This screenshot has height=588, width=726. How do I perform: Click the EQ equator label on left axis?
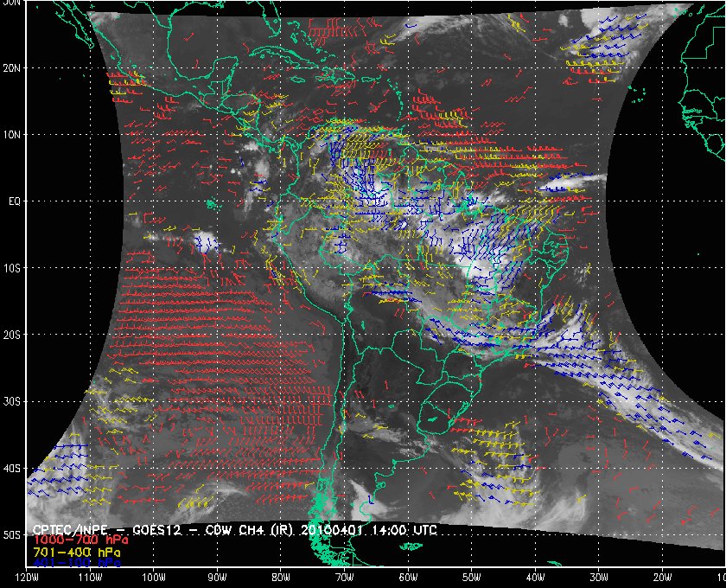point(15,201)
